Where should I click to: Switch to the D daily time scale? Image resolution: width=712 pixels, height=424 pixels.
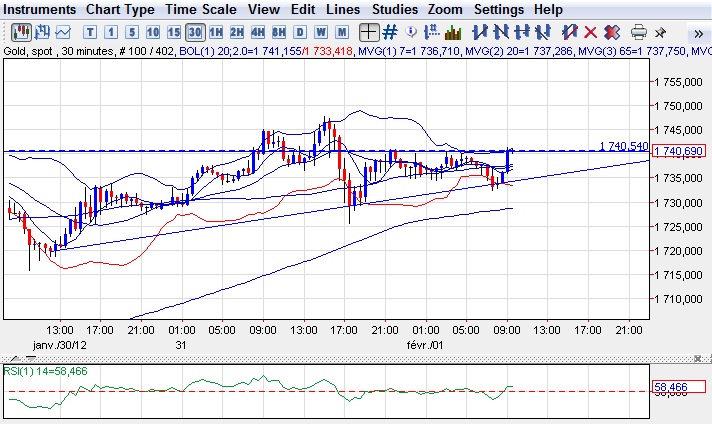coord(299,33)
